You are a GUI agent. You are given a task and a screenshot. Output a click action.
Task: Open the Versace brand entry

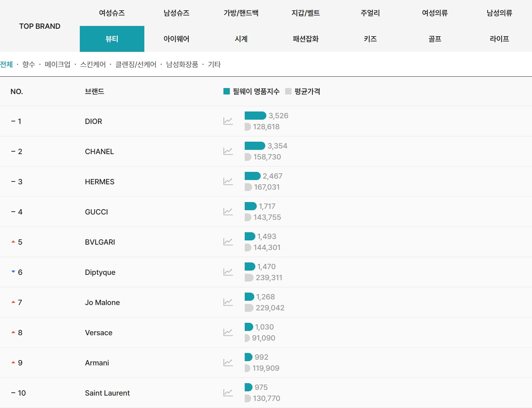pyautogui.click(x=99, y=333)
